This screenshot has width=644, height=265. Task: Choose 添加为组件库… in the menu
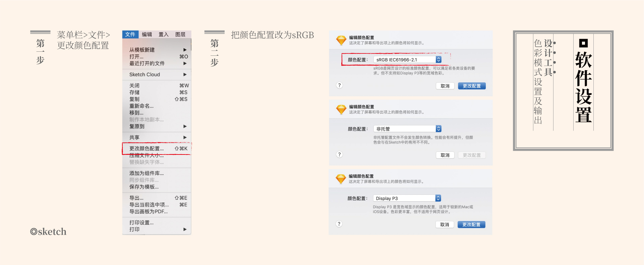pyautogui.click(x=157, y=173)
